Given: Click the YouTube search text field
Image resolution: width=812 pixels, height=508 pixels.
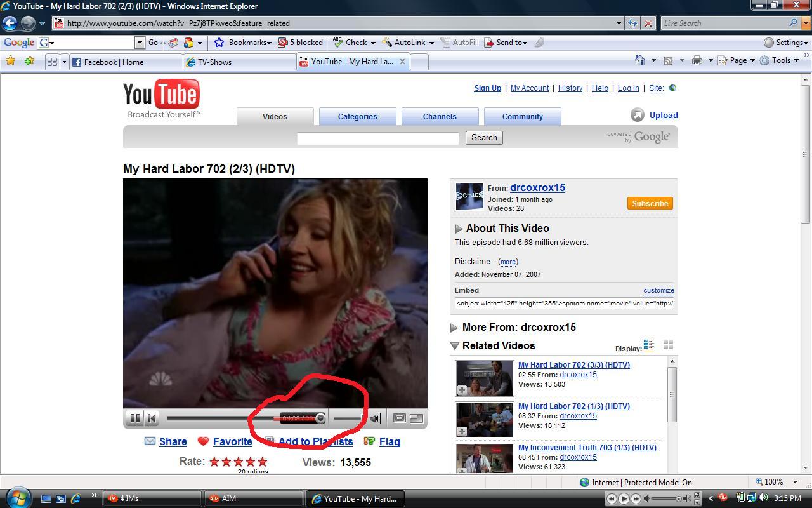Looking at the screenshot, I should [x=377, y=138].
